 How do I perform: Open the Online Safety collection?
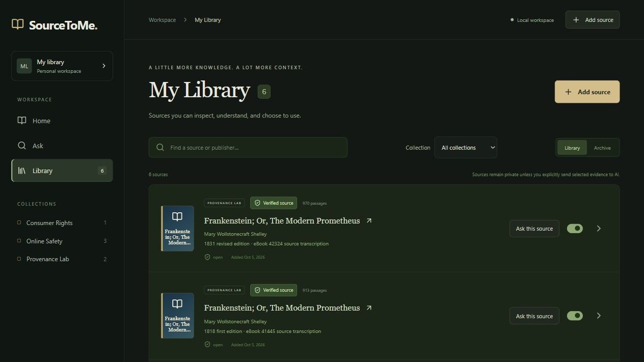pyautogui.click(x=62, y=241)
